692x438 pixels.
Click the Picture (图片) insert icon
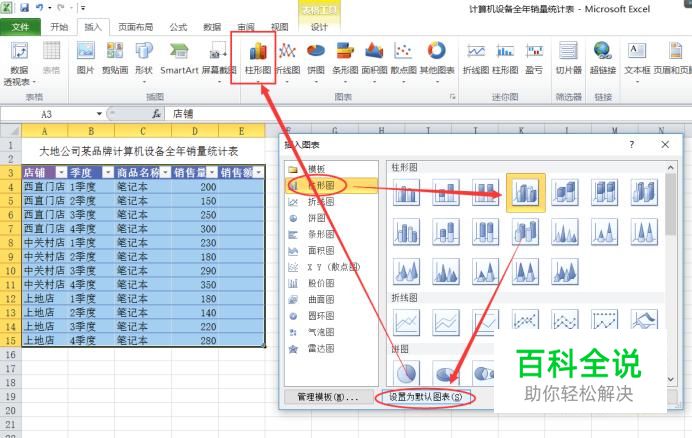pyautogui.click(x=85, y=57)
